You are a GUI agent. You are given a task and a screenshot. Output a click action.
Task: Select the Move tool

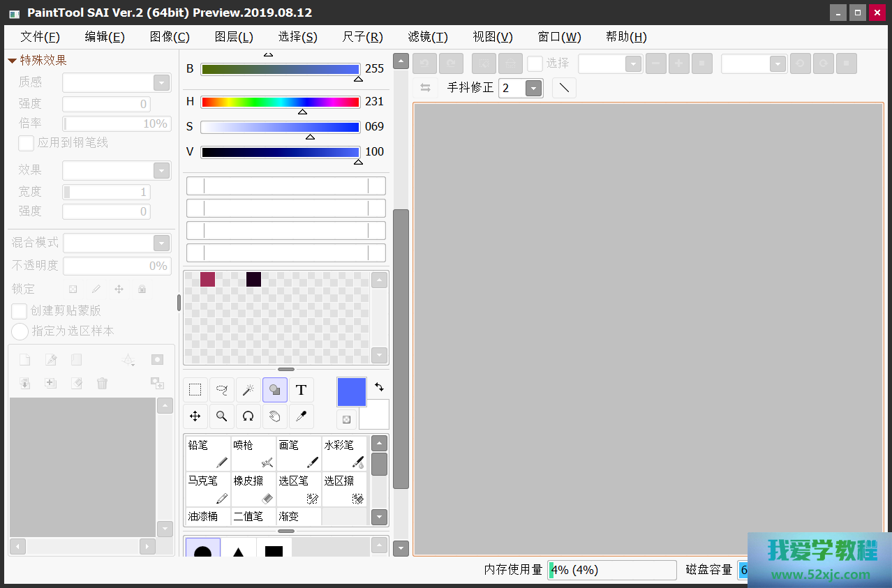pyautogui.click(x=195, y=416)
